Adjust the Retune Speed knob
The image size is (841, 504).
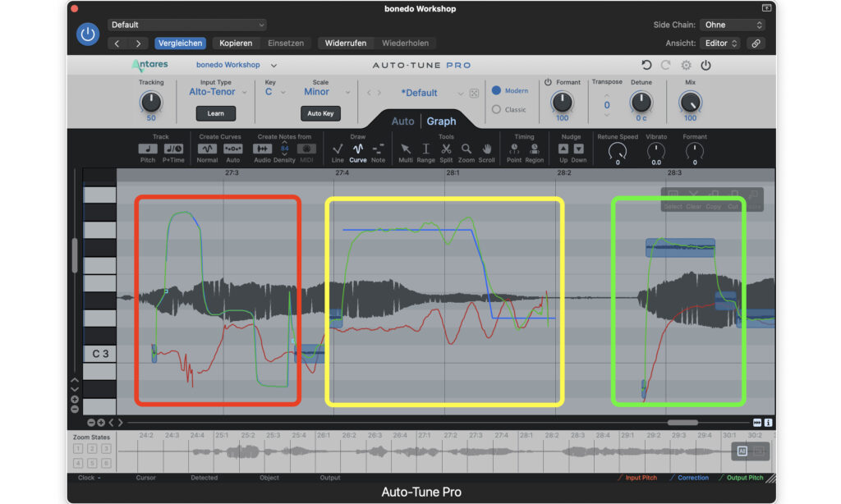(618, 152)
